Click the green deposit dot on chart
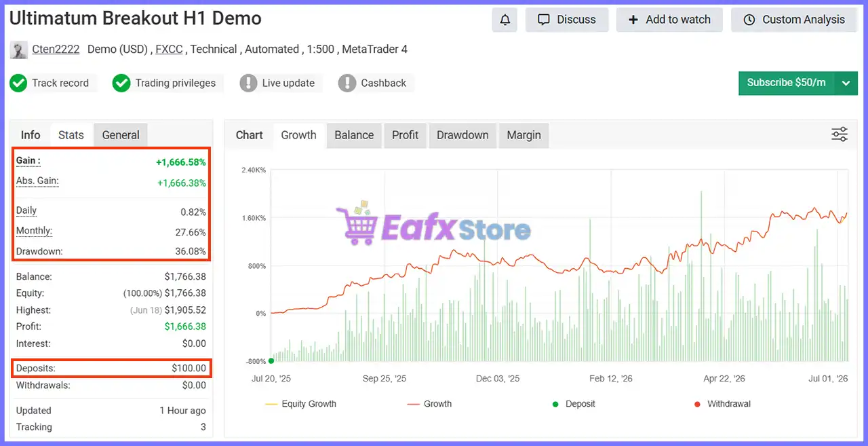 pyautogui.click(x=271, y=361)
